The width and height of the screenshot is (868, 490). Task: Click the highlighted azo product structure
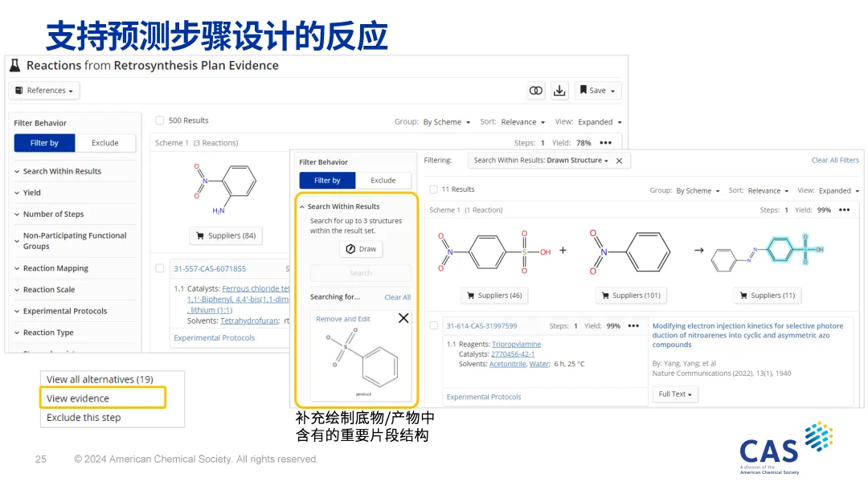pyautogui.click(x=768, y=253)
